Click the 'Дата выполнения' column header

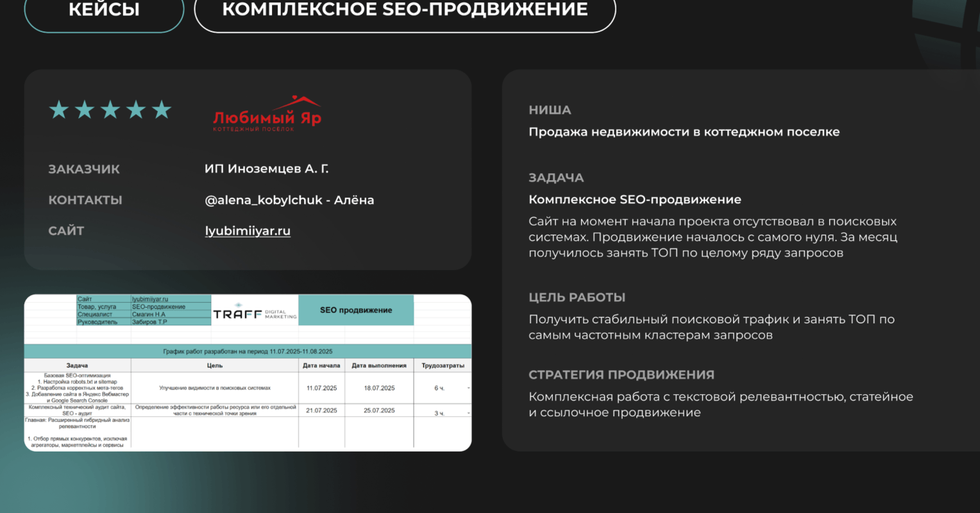click(x=379, y=366)
